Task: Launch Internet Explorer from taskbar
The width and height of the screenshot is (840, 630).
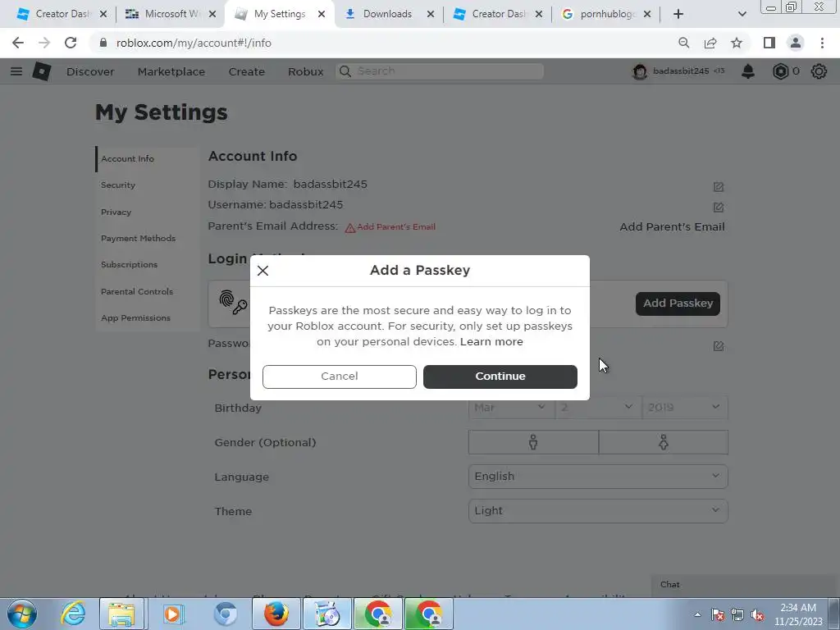Action: [x=73, y=614]
